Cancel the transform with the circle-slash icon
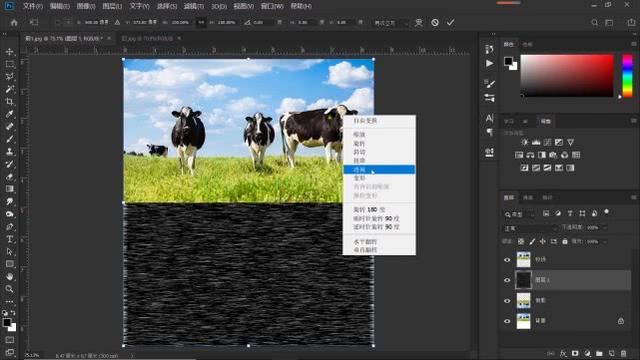This screenshot has height=360, width=640. 435,22
